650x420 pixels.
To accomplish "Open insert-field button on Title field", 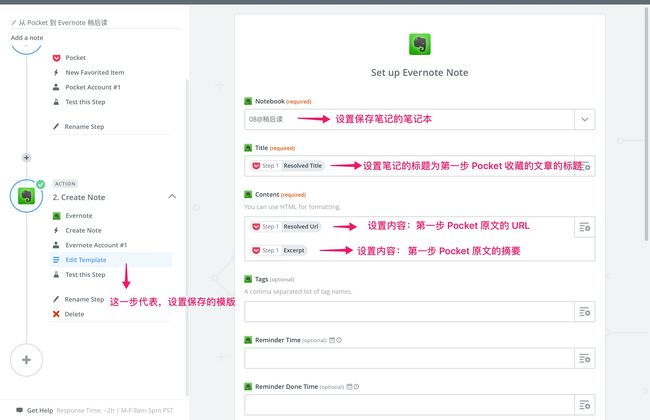I will click(585, 166).
